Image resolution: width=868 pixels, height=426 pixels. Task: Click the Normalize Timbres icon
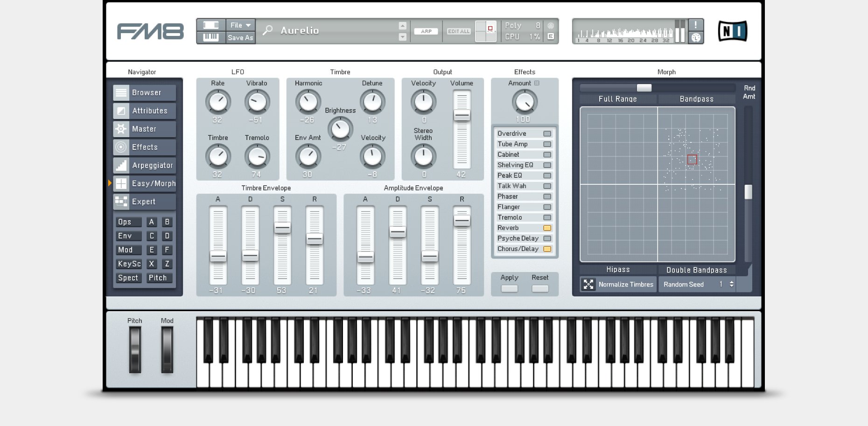(x=588, y=284)
